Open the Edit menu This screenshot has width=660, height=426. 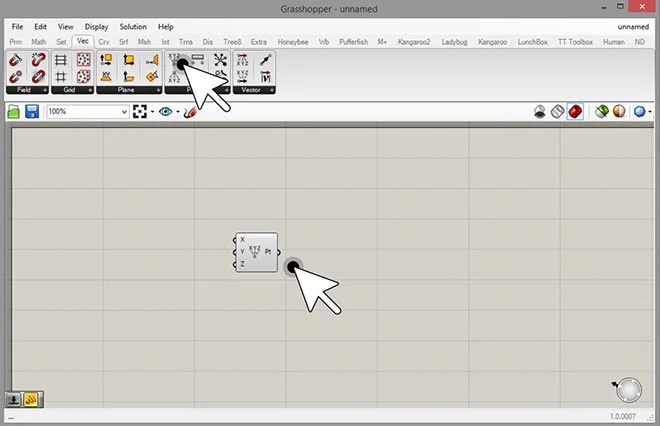coord(40,27)
